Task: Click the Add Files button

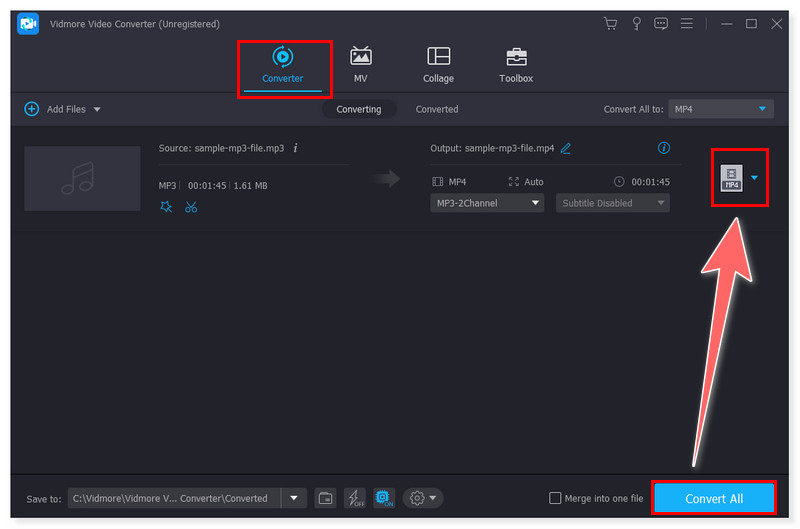Action: (62, 109)
